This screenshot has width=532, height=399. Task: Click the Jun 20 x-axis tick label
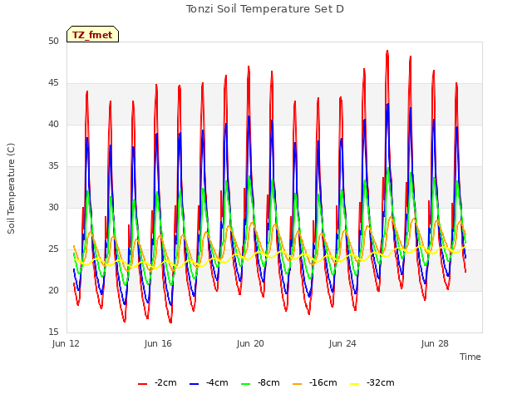pos(250,343)
